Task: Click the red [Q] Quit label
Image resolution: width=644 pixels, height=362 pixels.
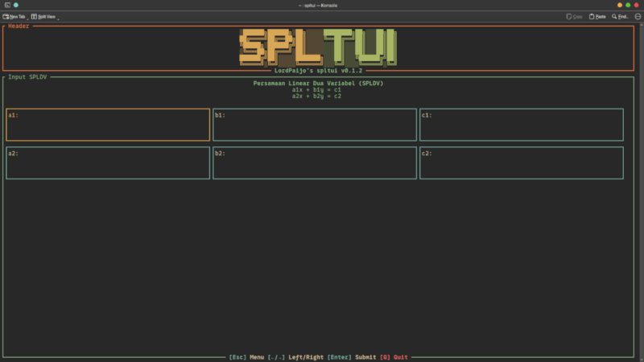Action: pyautogui.click(x=394, y=357)
